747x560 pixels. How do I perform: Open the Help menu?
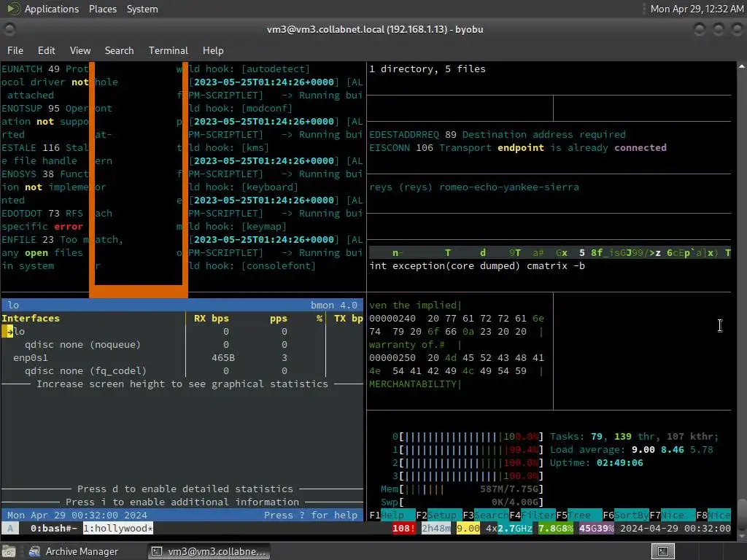pos(213,50)
